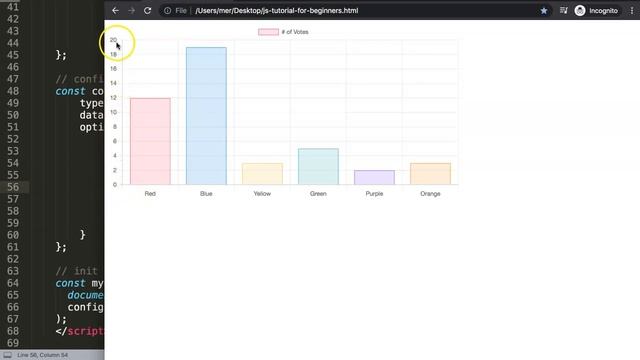Open the Incognito profile icon
The image size is (640, 360).
pyautogui.click(x=580, y=11)
